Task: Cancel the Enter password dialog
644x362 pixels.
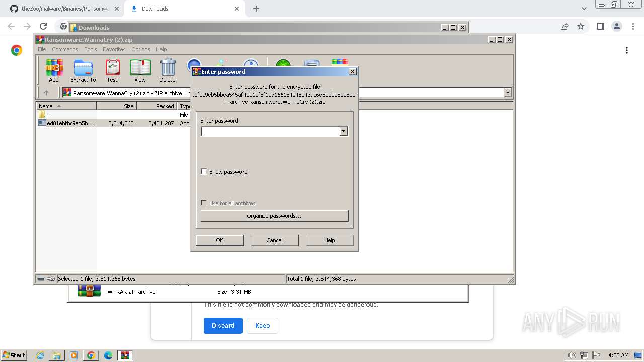Action: 274,240
